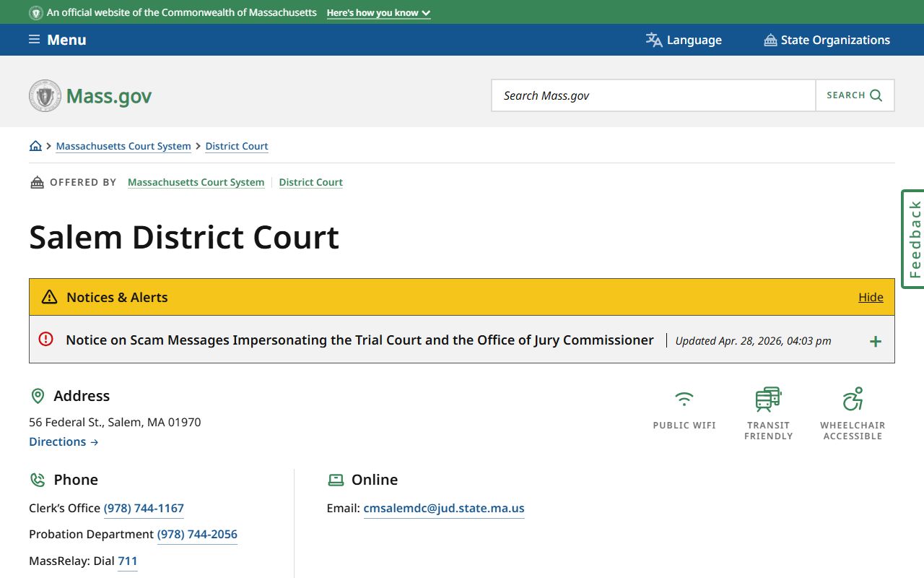Click the Mass.gov logo text

(109, 96)
